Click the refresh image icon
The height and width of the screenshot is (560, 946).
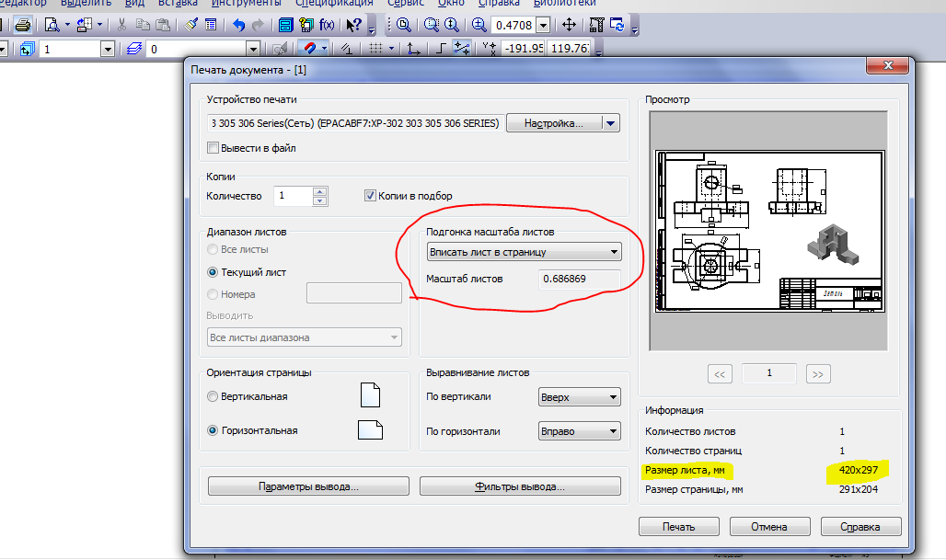617,25
